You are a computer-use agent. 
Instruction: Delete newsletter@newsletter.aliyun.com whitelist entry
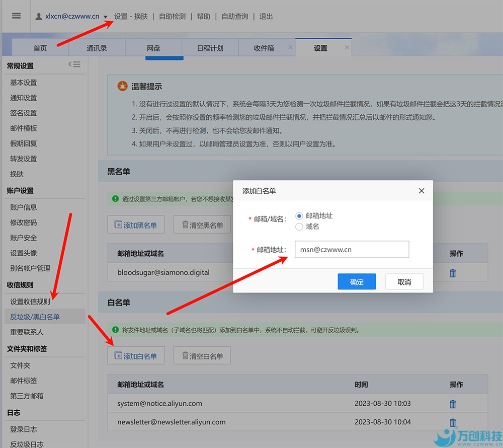tap(453, 422)
